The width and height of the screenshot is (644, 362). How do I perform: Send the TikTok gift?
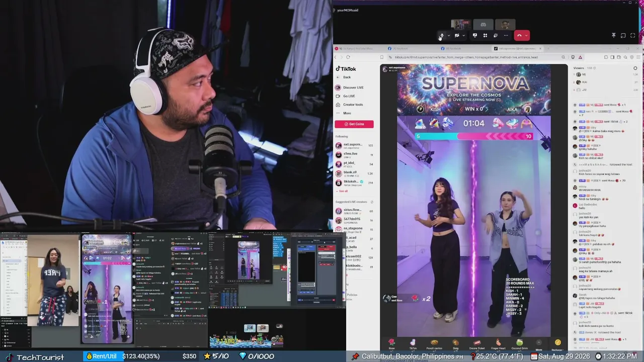[413, 344]
